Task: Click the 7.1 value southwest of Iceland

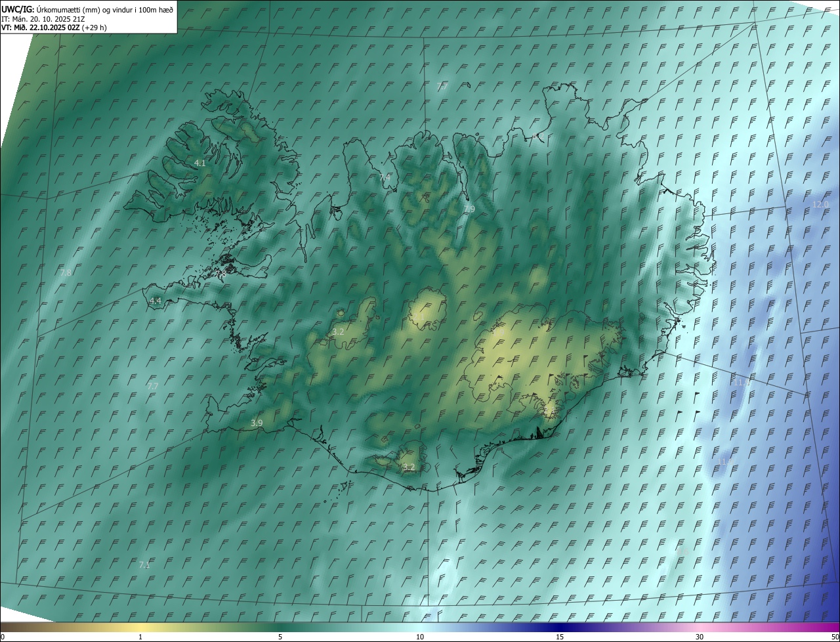Action: (144, 565)
